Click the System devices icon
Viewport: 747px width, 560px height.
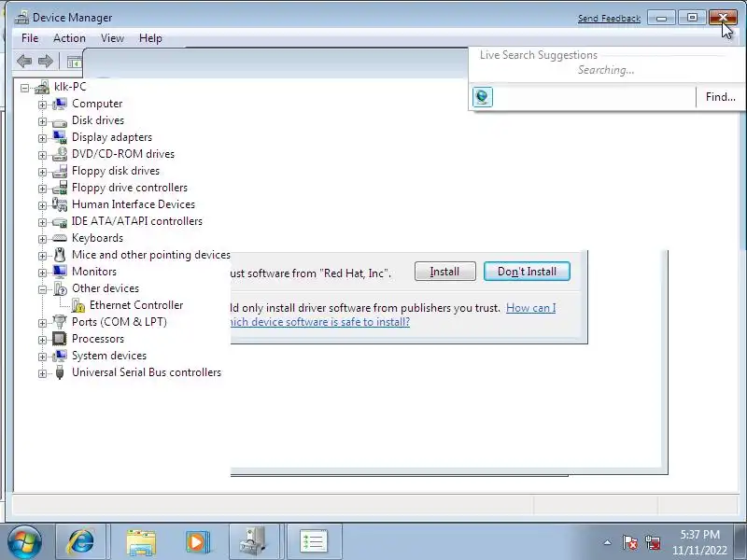(60, 356)
